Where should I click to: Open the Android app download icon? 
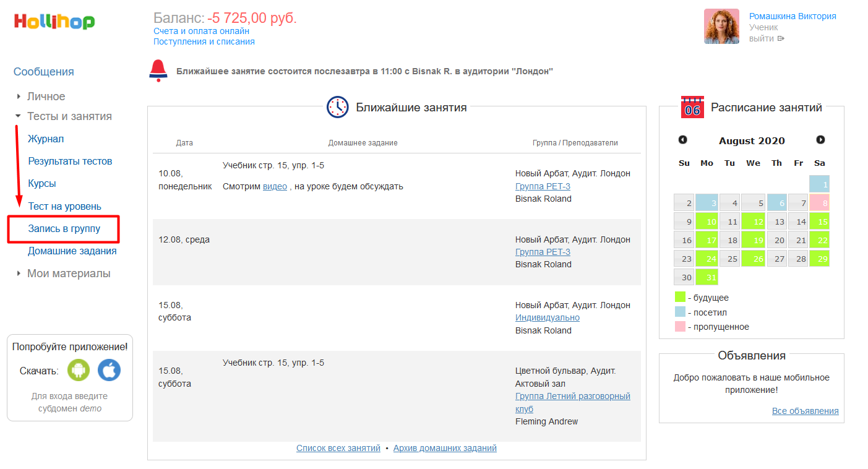point(79,371)
